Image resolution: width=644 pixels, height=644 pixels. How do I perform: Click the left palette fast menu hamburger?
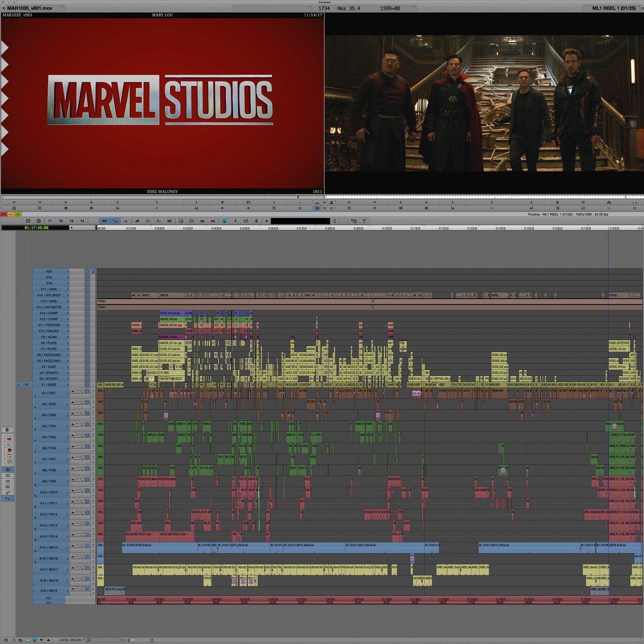pyautogui.click(x=8, y=430)
